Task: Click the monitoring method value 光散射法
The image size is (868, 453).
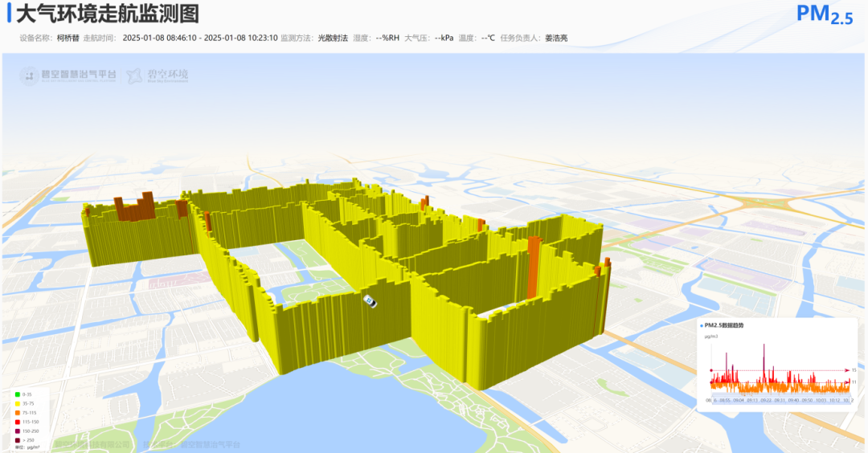Action: 333,39
